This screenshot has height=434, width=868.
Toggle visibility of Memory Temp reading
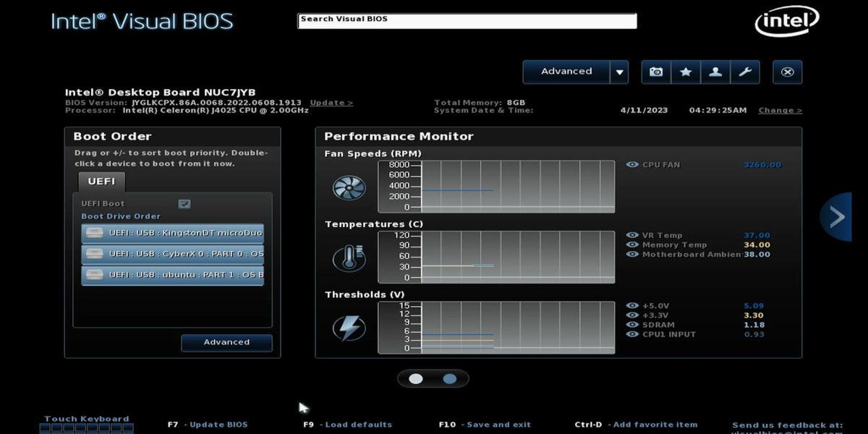tap(631, 244)
